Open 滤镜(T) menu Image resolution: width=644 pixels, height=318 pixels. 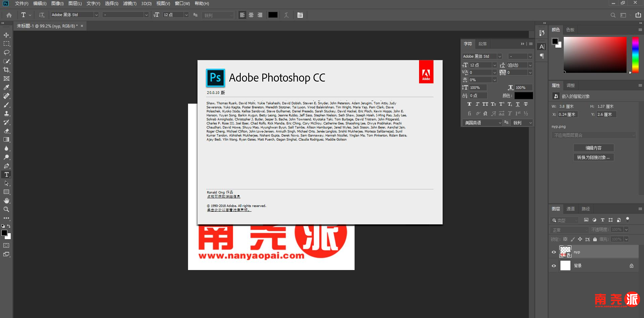coord(130,3)
